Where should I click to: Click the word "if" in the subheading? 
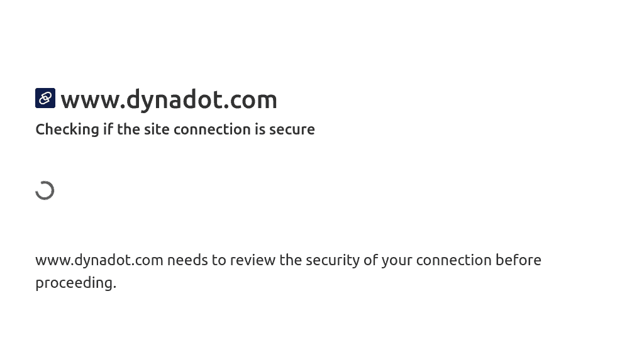pos(108,129)
